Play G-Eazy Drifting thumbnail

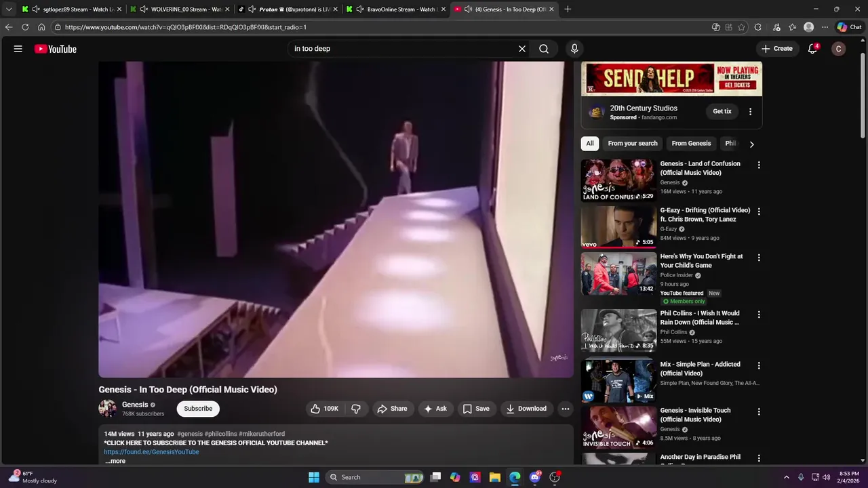click(618, 227)
